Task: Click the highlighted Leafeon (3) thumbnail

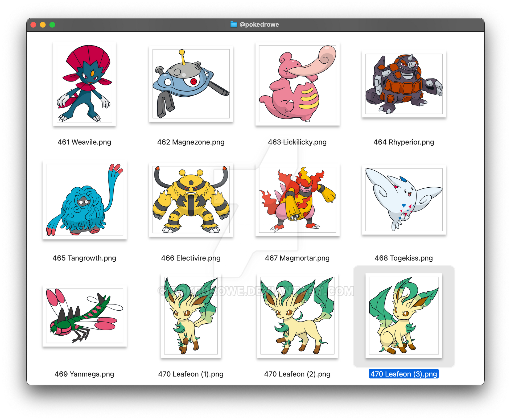Action: [x=404, y=316]
